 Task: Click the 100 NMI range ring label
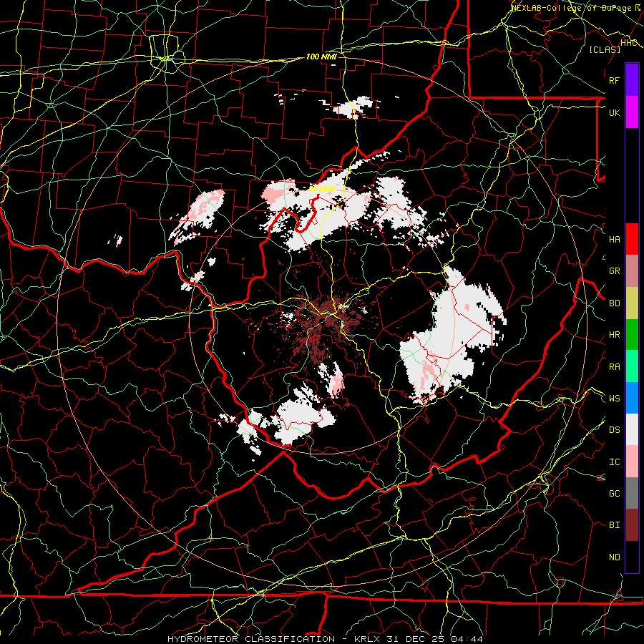click(x=321, y=57)
